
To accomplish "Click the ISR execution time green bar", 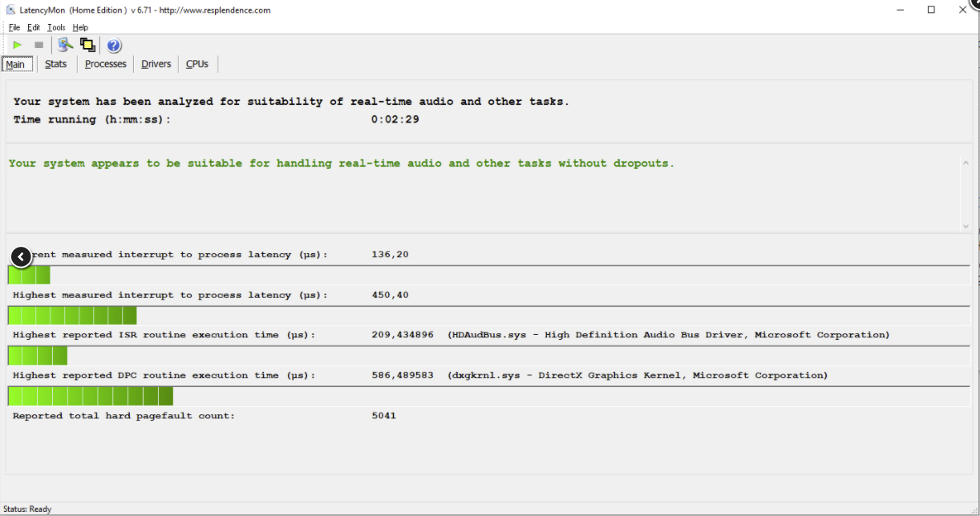I will 38,356.
